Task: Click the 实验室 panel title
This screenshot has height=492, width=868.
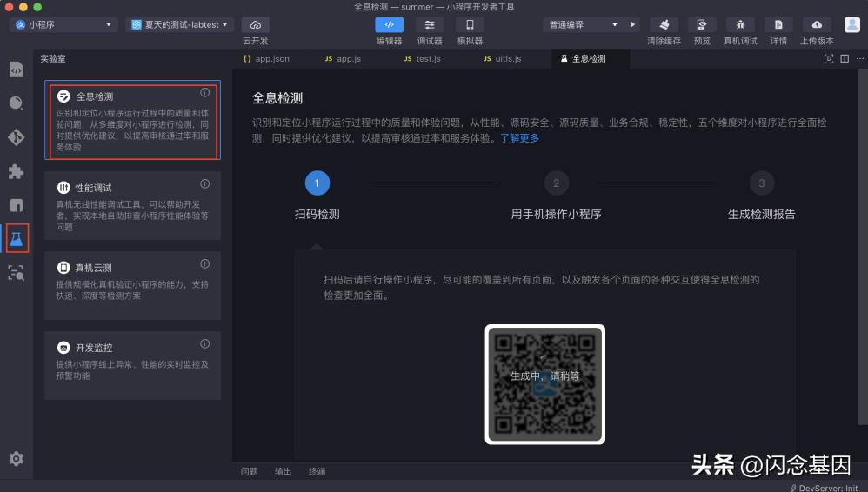Action: pos(53,58)
